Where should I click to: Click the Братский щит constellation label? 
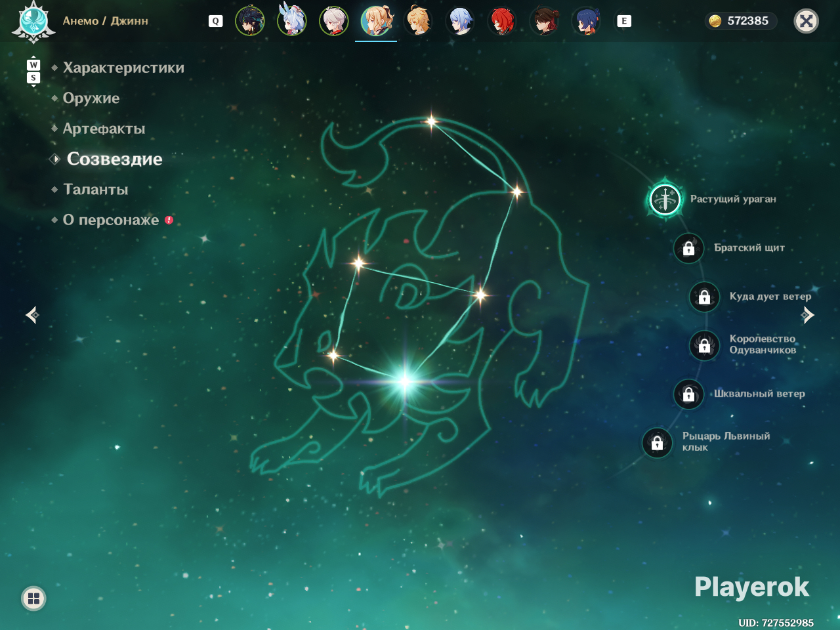coord(749,247)
